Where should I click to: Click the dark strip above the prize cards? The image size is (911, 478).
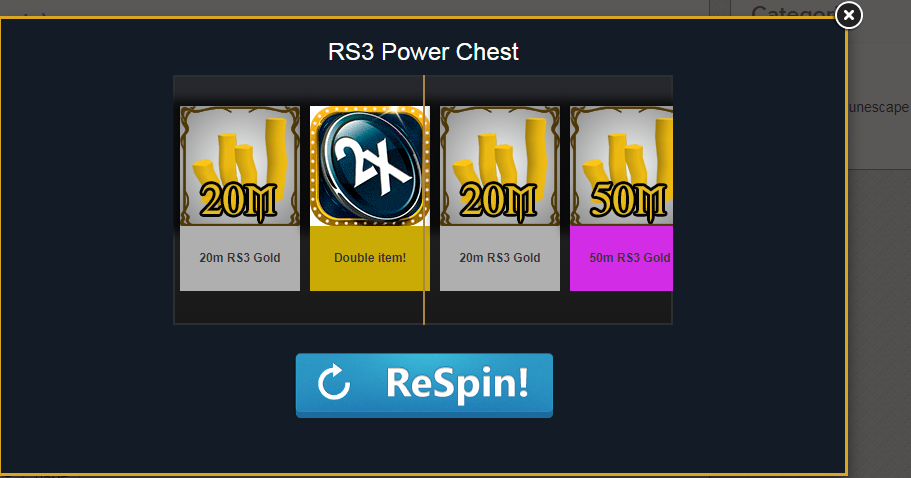pos(423,91)
